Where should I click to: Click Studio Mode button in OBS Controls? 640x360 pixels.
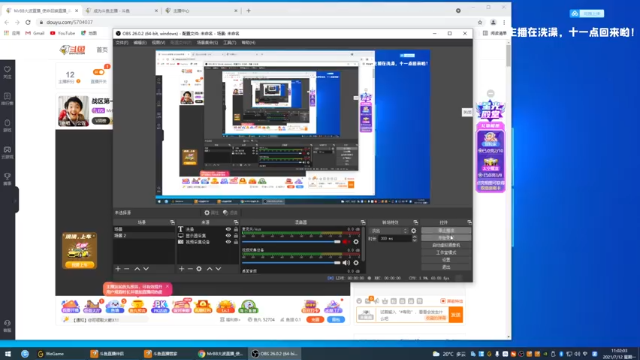click(446, 252)
